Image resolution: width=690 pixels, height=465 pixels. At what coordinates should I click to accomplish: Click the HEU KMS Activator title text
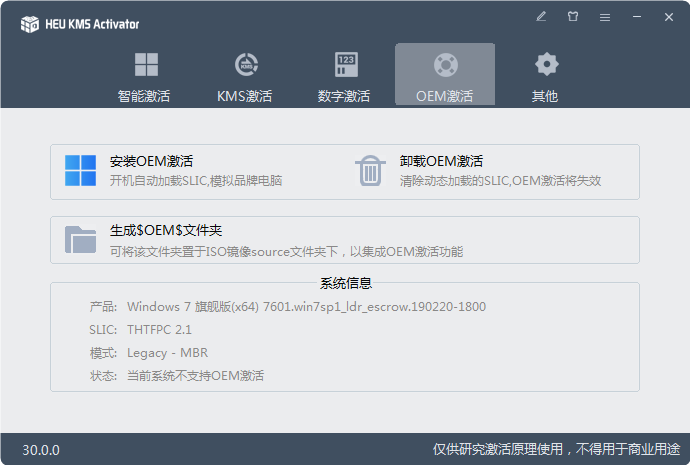click(x=92, y=24)
